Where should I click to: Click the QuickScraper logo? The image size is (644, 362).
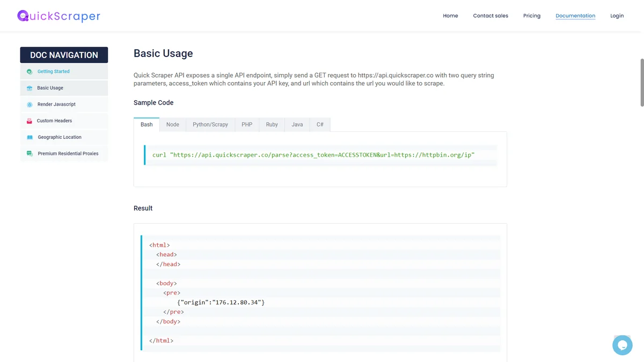tap(58, 16)
